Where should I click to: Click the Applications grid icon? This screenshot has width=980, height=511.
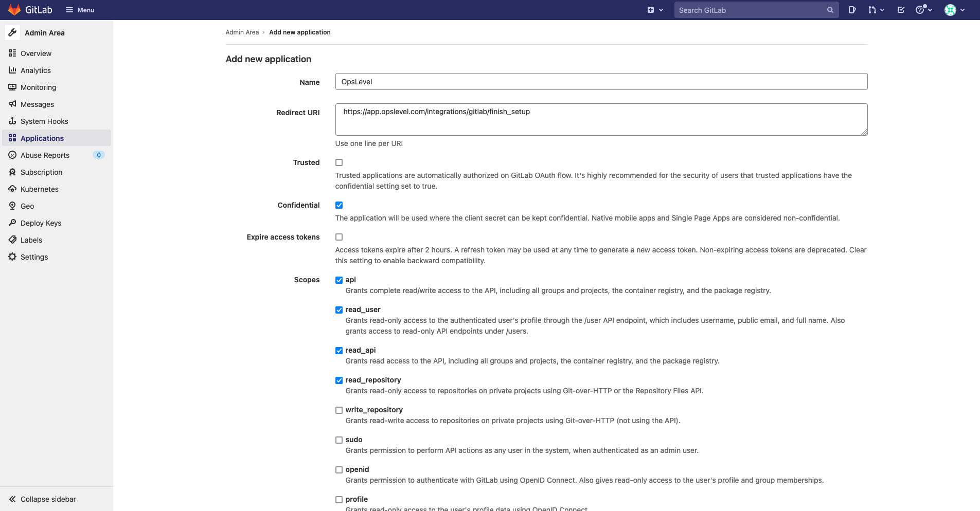12,138
